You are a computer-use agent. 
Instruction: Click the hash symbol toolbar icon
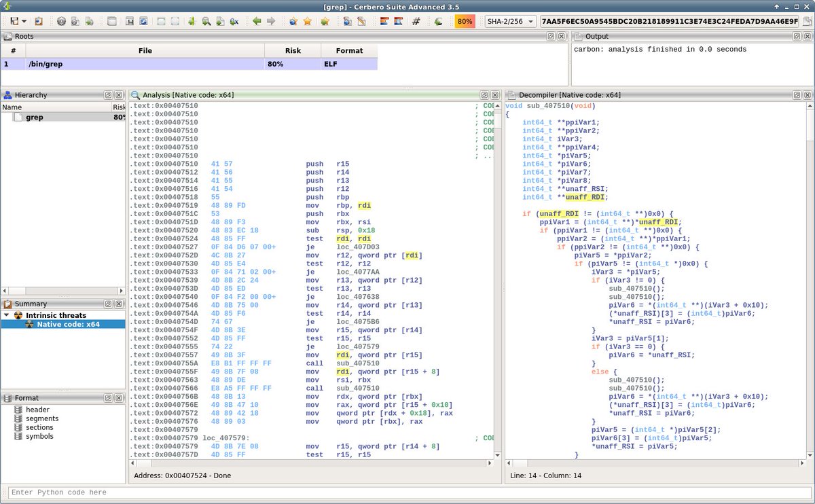pos(416,22)
